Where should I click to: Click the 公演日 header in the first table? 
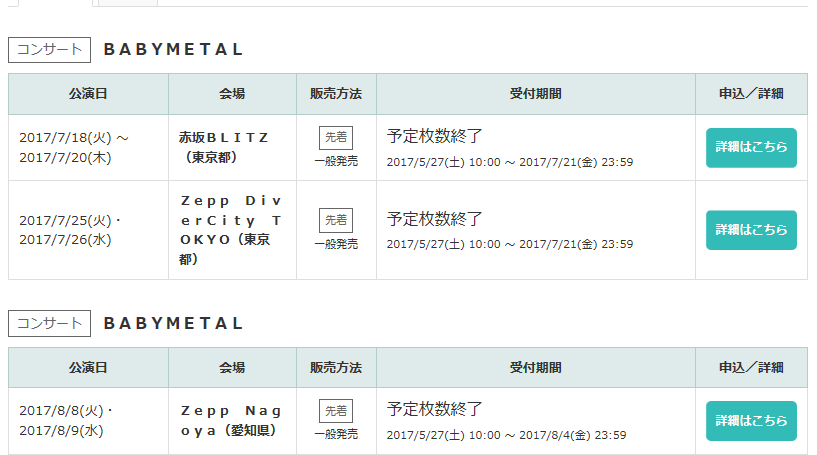(88, 94)
